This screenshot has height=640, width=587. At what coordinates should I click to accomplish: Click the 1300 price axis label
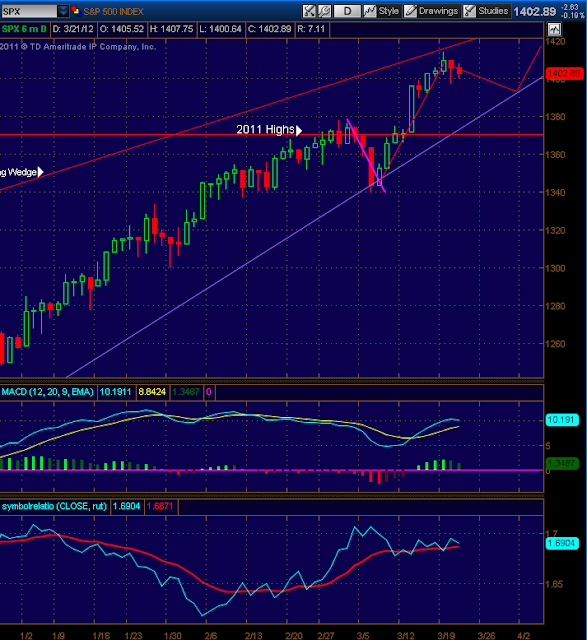(556, 268)
